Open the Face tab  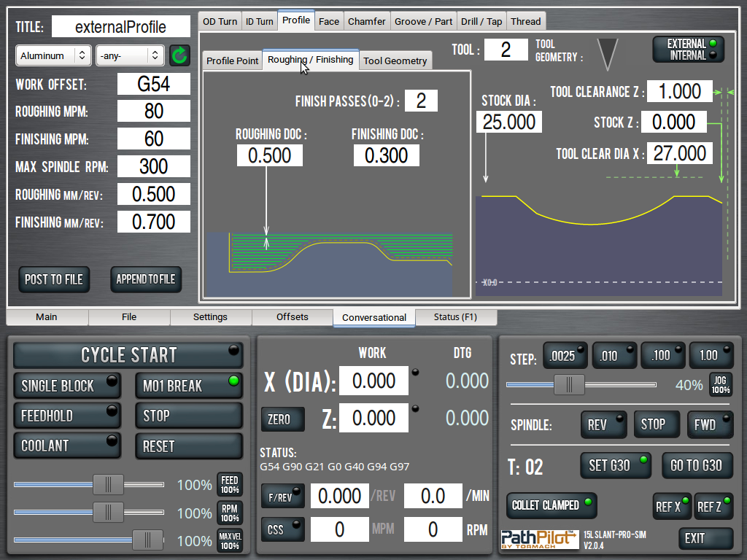[329, 21]
